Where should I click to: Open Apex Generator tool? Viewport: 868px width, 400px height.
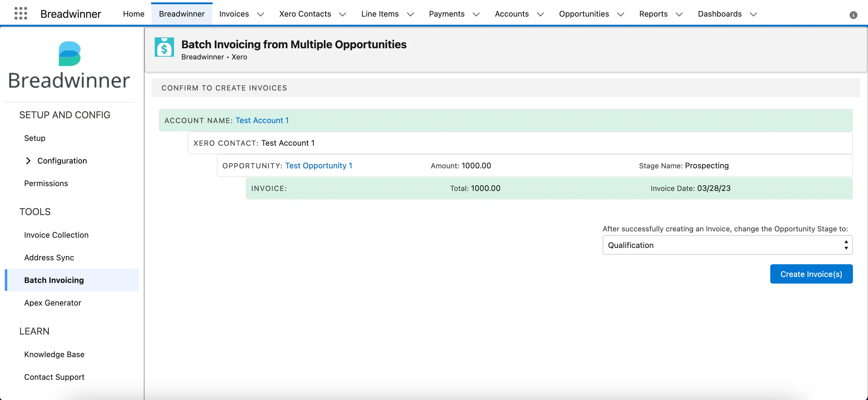coord(52,303)
